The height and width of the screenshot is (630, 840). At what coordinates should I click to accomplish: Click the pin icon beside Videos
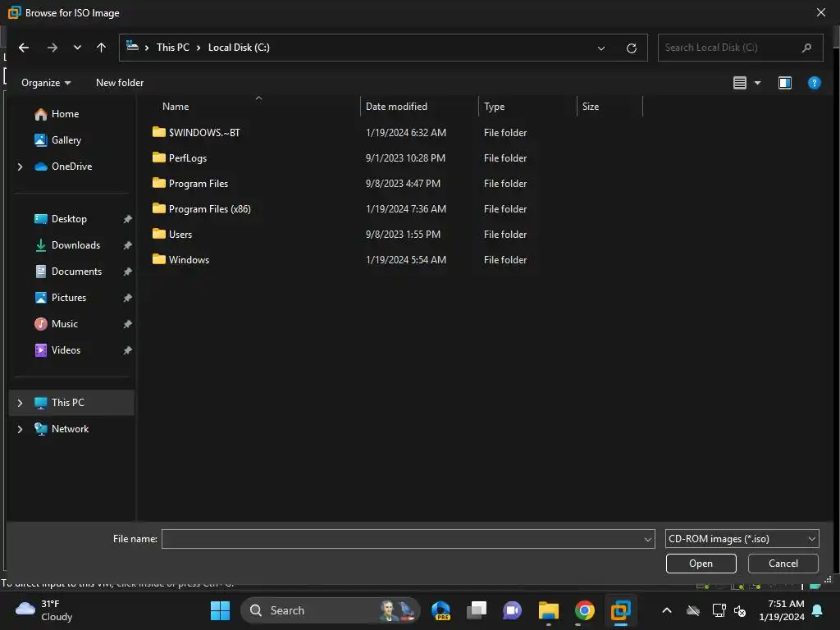127,350
